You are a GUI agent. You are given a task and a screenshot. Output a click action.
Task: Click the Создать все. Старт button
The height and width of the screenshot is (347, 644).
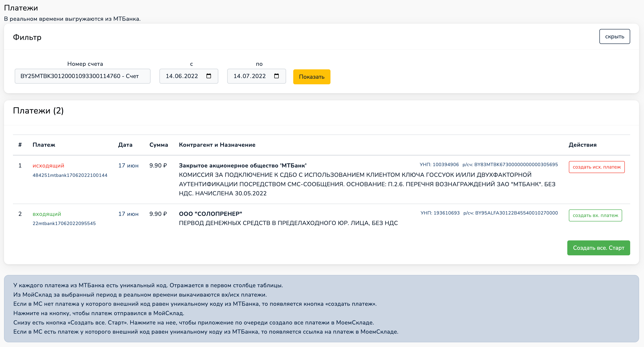coord(599,248)
